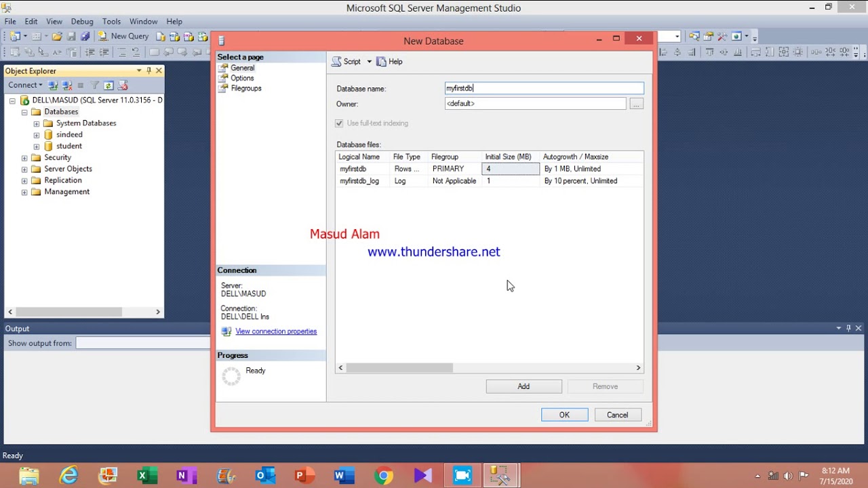868x488 pixels.
Task: Click the Help icon in New Database dialog
Action: click(x=381, y=62)
